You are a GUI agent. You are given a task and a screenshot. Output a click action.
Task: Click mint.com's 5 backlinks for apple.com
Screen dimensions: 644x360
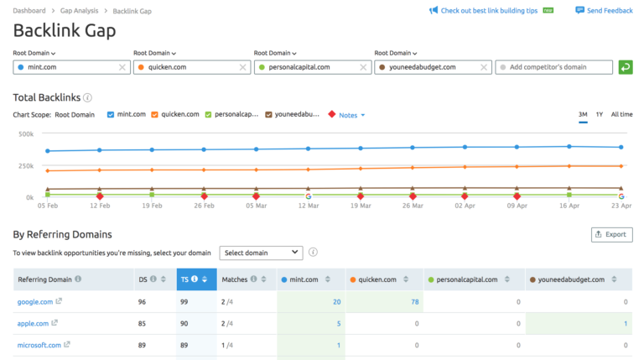(339, 323)
